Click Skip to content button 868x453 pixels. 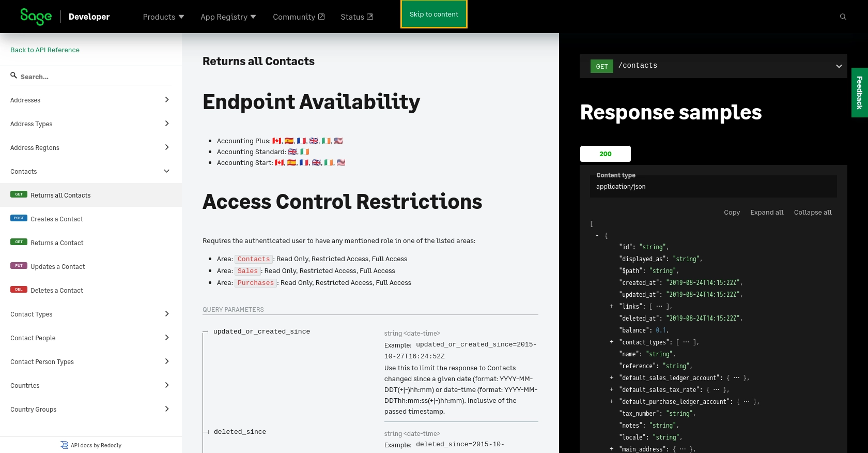434,14
